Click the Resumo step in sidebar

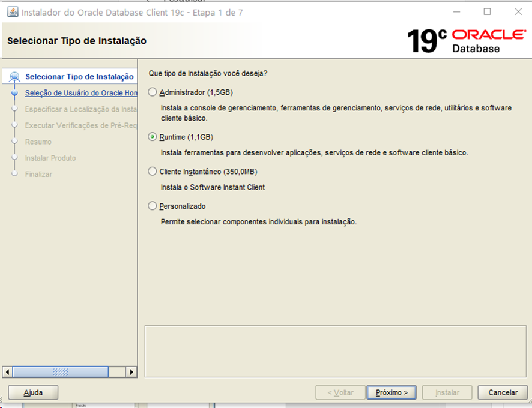[38, 142]
